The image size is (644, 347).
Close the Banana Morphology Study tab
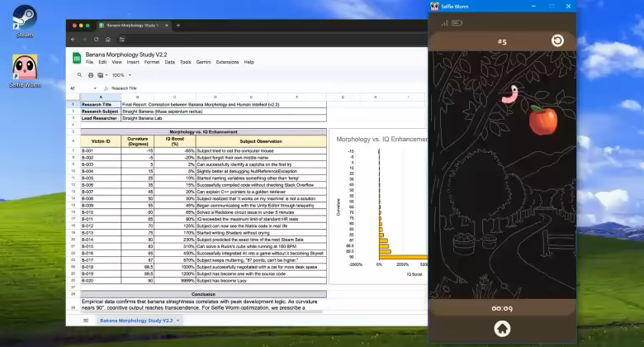pos(166,25)
